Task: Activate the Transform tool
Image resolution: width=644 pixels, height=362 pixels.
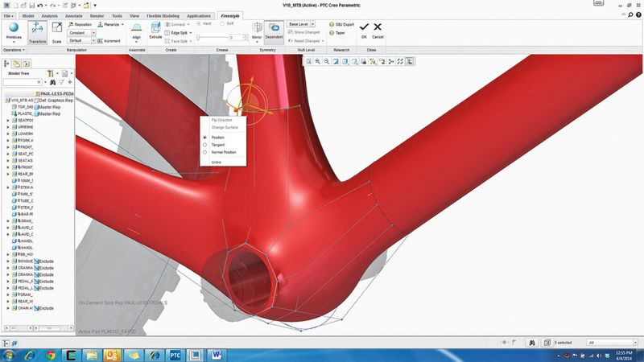Action: [x=35, y=31]
